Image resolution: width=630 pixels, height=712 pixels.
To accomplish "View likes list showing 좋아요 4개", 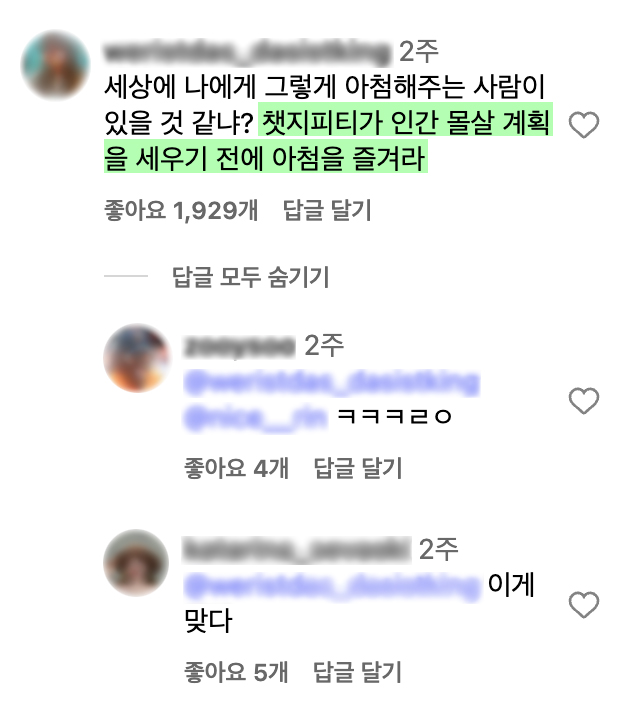I will click(236, 468).
